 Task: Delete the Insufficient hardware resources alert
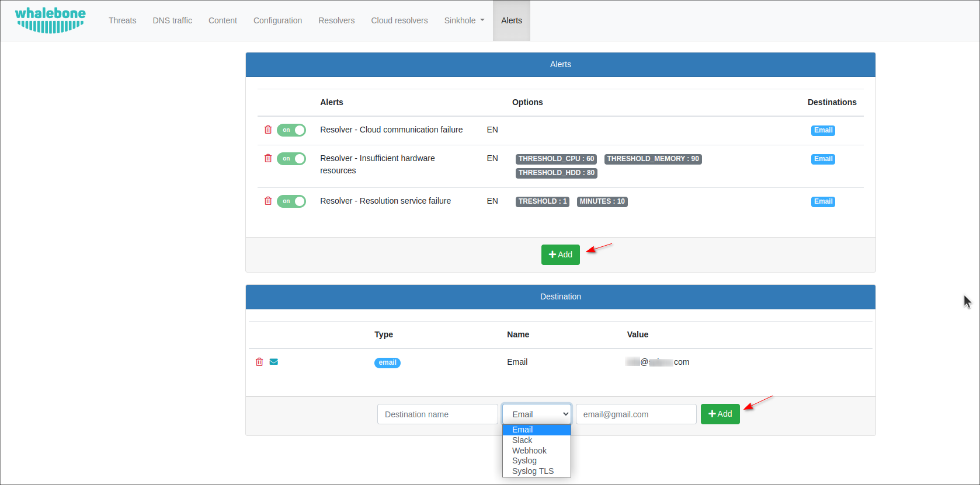coord(268,158)
